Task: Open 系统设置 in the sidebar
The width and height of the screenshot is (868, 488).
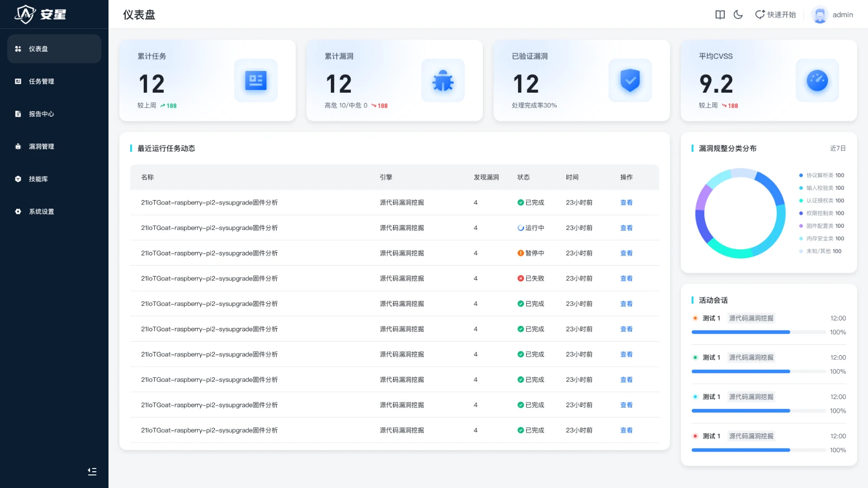Action: 54,211
